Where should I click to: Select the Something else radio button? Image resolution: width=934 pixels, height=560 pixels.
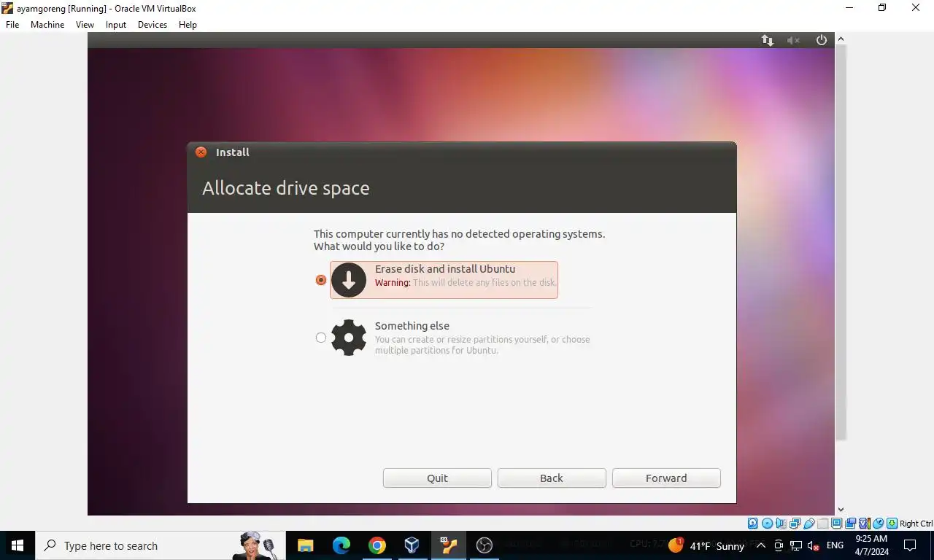(x=320, y=338)
